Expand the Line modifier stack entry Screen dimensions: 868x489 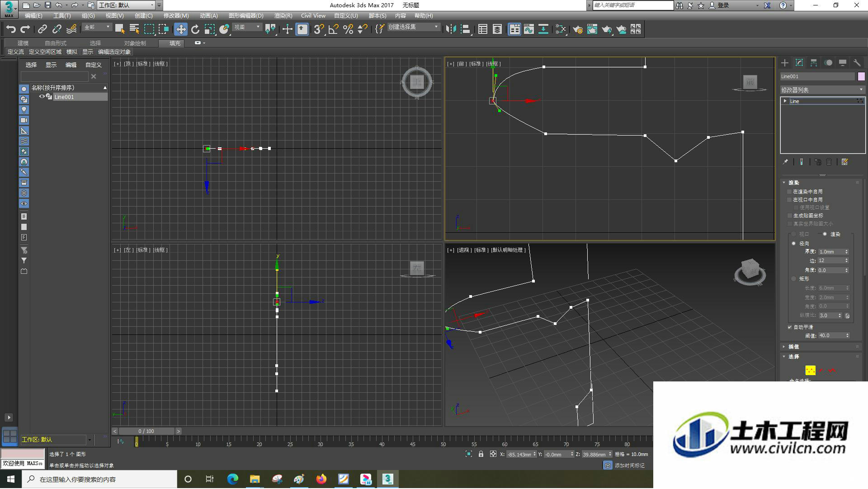[785, 101]
